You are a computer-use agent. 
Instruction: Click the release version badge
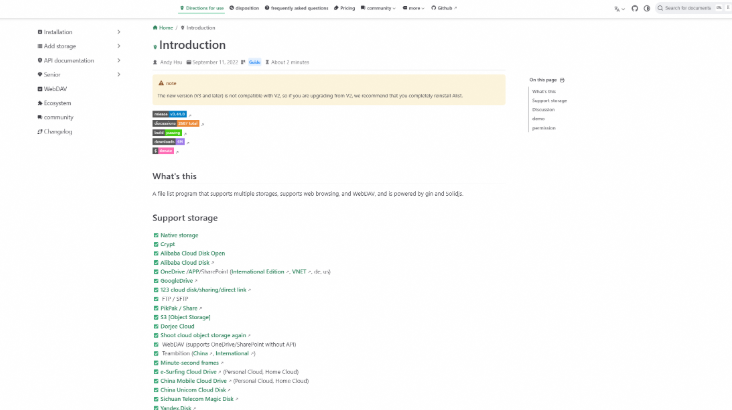click(170, 114)
